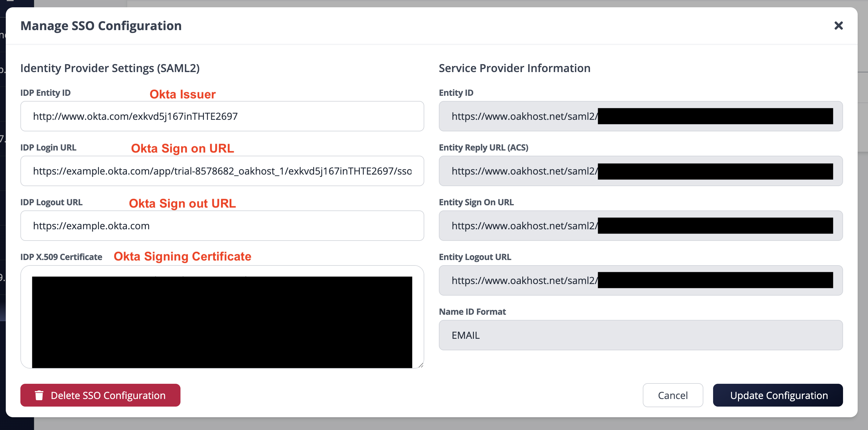Image resolution: width=868 pixels, height=430 pixels.
Task: Click the Delete SSO Configuration button
Action: coord(100,395)
